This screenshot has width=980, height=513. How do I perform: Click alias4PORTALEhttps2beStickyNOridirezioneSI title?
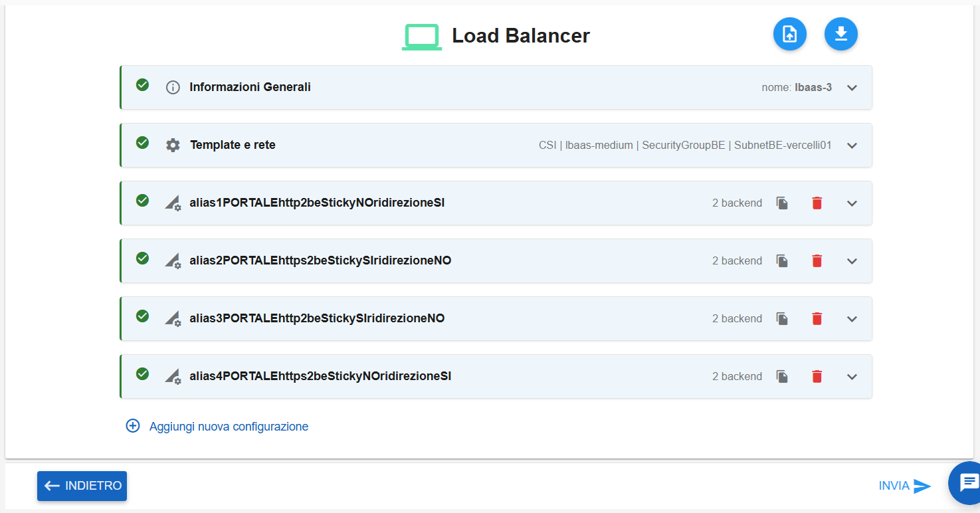320,376
